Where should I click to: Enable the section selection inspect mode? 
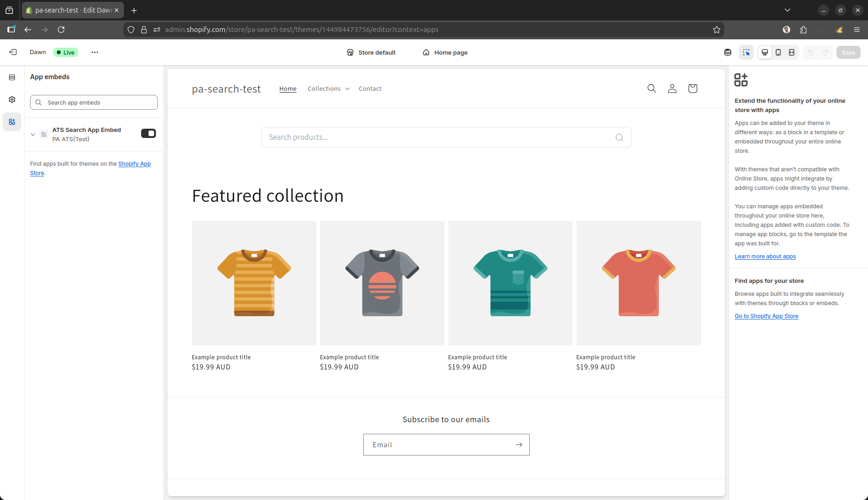pos(746,52)
